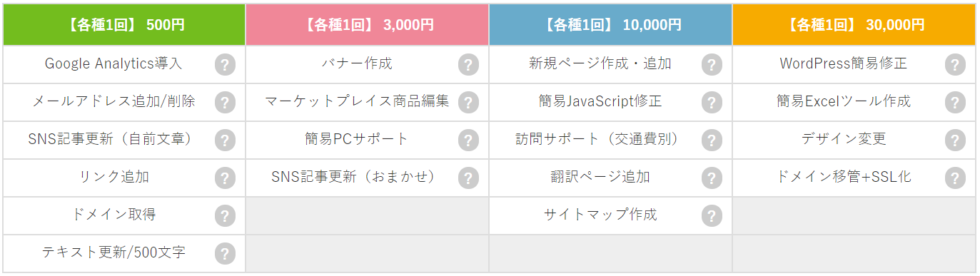Show help for SNS記事更新（おまかせ）
The height and width of the screenshot is (276, 980).
tap(468, 178)
